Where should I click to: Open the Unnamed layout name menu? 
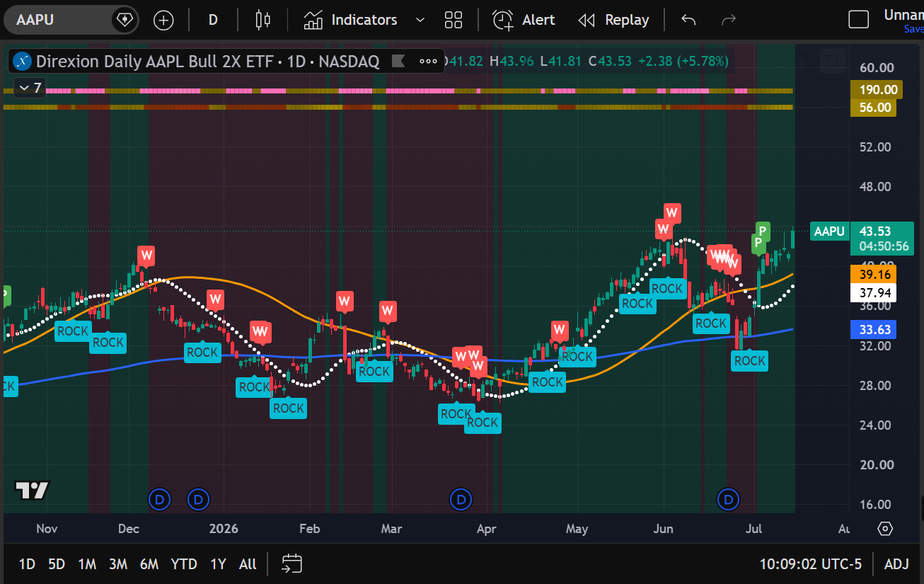point(903,15)
